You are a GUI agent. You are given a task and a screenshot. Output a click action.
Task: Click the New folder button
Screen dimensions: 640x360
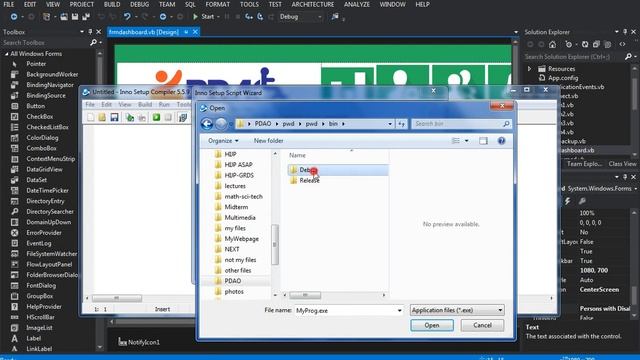point(268,141)
